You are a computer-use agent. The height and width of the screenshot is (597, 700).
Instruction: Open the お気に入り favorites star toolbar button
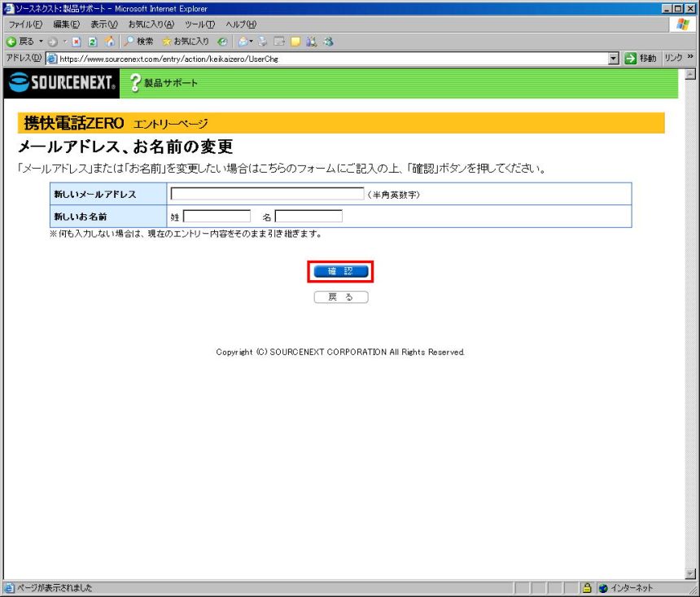point(186,42)
